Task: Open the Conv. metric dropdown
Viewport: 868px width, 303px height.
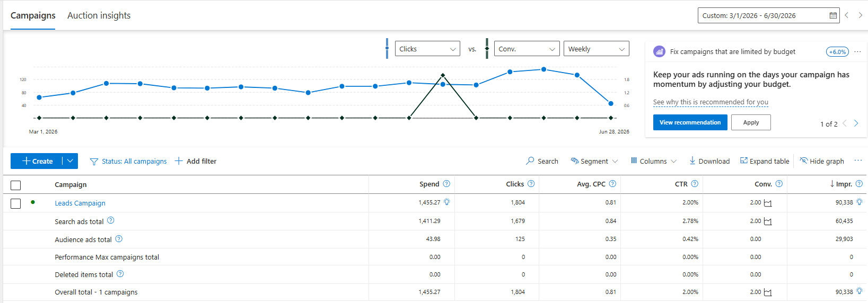Action: pos(527,49)
